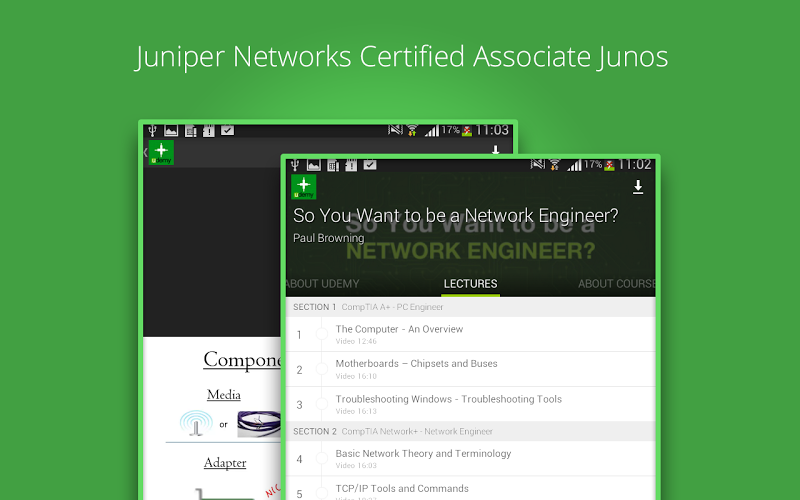This screenshot has height=500, width=800.
Task: Tap progress circle for lecture 3
Action: coord(321,404)
